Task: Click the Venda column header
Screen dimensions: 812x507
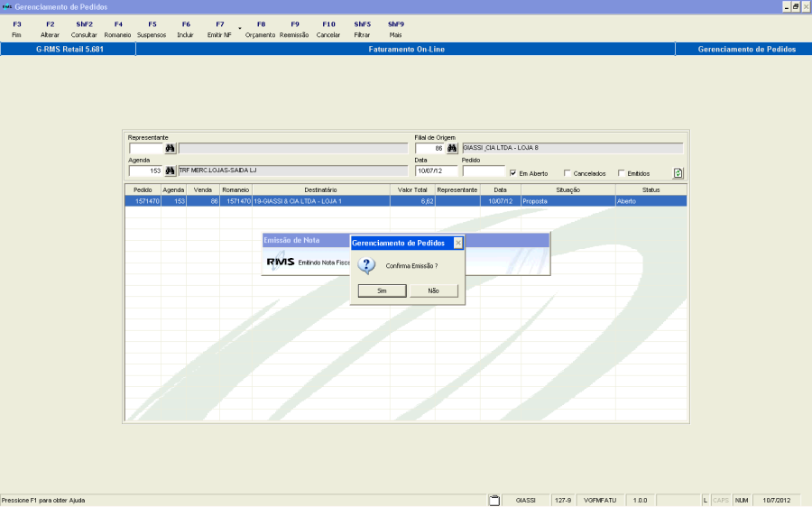Action: 203,190
